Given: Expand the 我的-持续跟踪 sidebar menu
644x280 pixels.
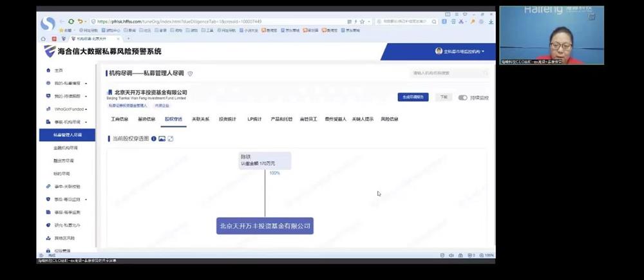Looking at the screenshot, I should point(86,97).
